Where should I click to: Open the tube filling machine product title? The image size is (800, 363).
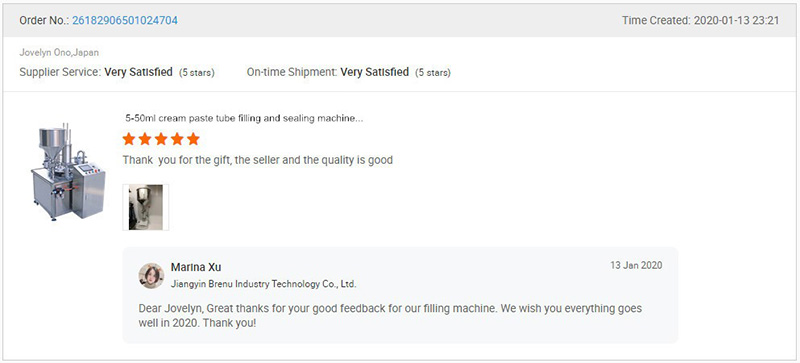click(244, 118)
